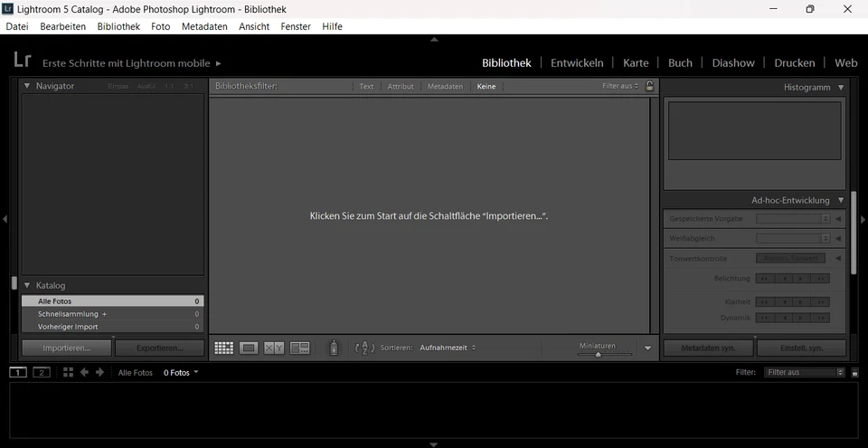Set Navigator zoom to 3:1
Viewport: 868px width, 448px height.
tap(189, 87)
